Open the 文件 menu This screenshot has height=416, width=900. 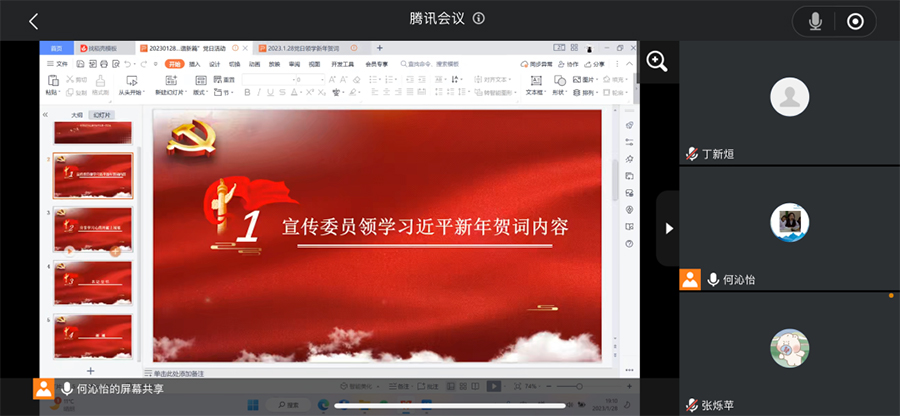pos(62,64)
